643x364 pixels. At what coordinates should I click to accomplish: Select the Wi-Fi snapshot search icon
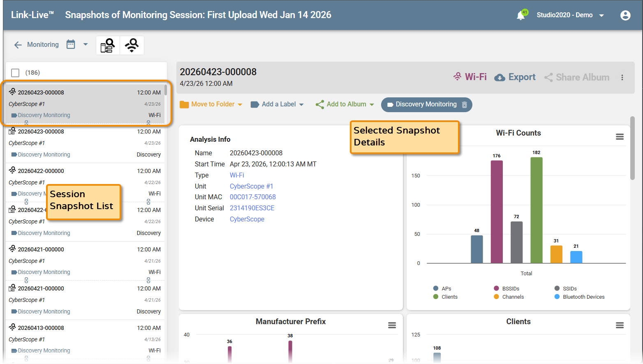coord(132,45)
